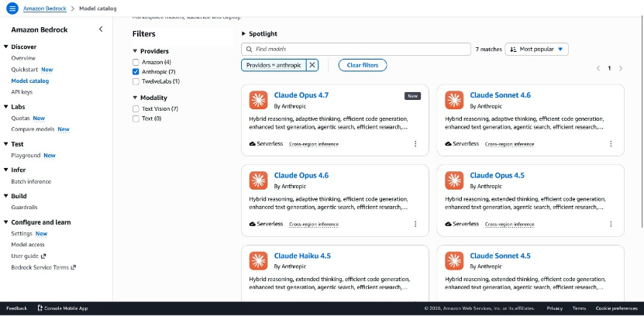Click the Claude Sonnet 4.6 logo icon
The width and height of the screenshot is (644, 316).
coord(454,100)
